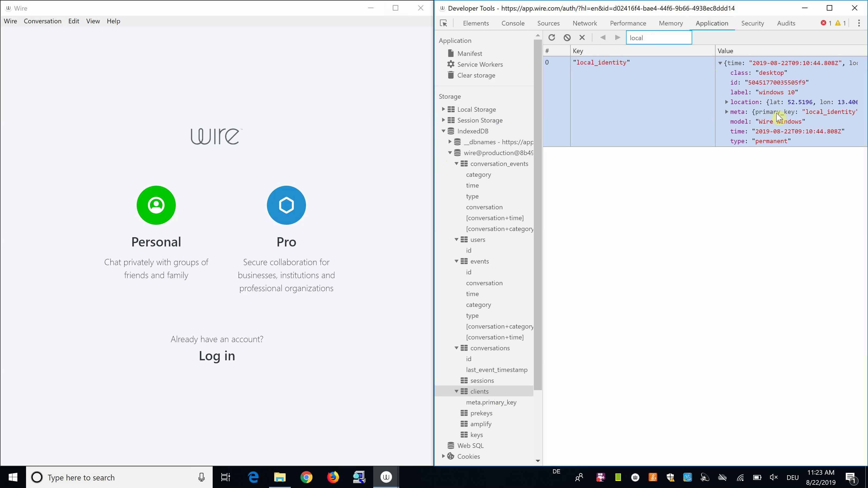This screenshot has height=488, width=868.
Task: Expand the location object in the value
Action: pyautogui.click(x=726, y=102)
